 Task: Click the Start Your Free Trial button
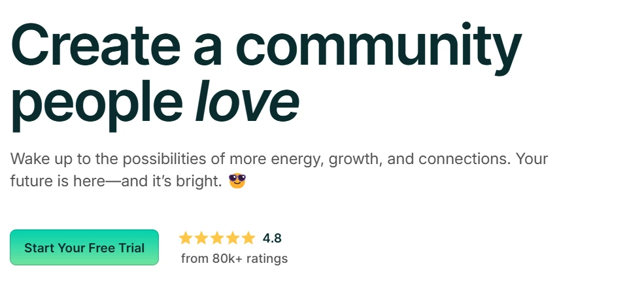[84, 248]
